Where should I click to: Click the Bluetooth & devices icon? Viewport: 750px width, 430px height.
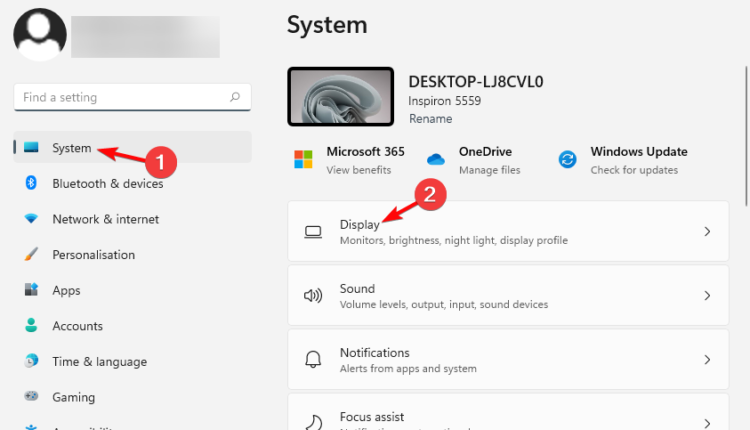tap(31, 183)
